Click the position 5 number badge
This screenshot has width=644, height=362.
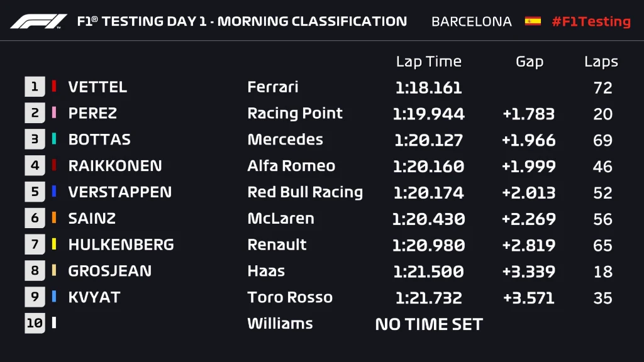click(x=35, y=192)
